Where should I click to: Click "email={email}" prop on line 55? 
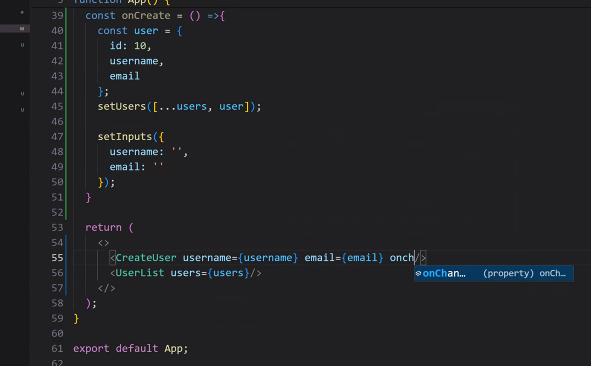pos(344,258)
